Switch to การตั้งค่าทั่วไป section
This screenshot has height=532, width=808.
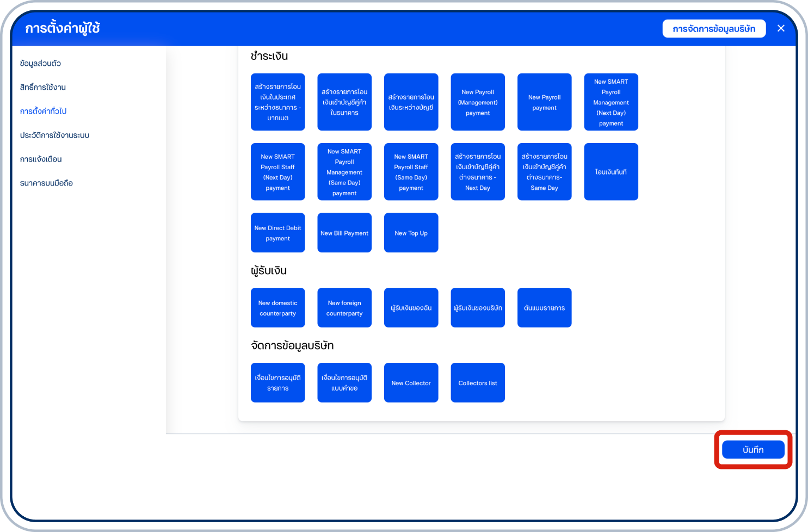point(43,111)
